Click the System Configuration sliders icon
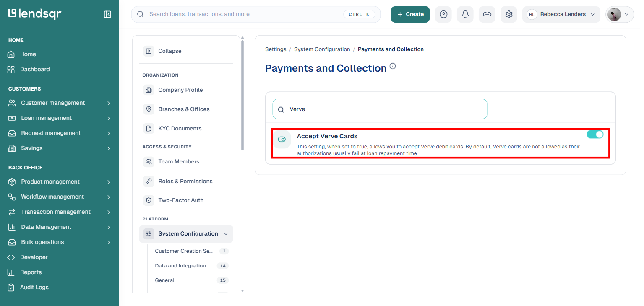The image size is (644, 306). click(x=149, y=233)
